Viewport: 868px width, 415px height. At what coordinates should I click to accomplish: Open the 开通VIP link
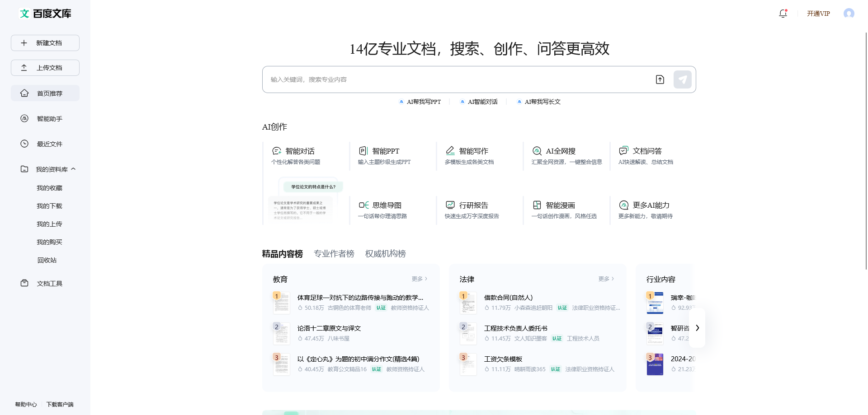[x=818, y=14]
